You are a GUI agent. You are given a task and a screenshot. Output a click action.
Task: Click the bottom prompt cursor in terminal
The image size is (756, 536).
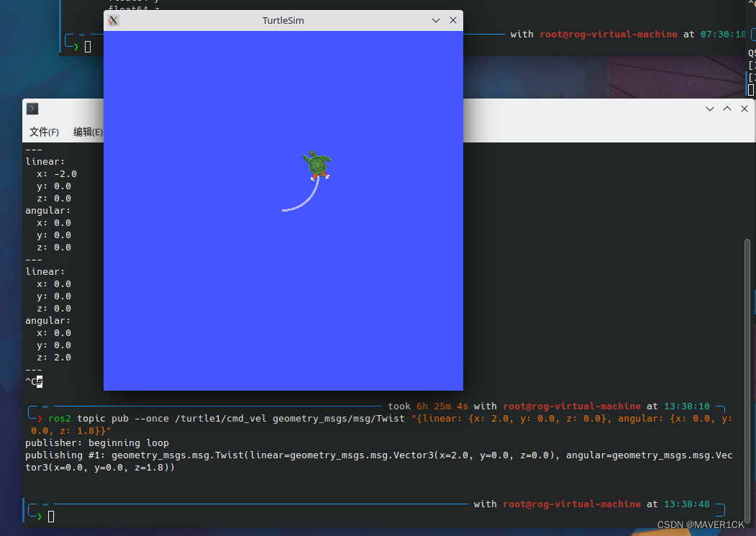point(51,517)
